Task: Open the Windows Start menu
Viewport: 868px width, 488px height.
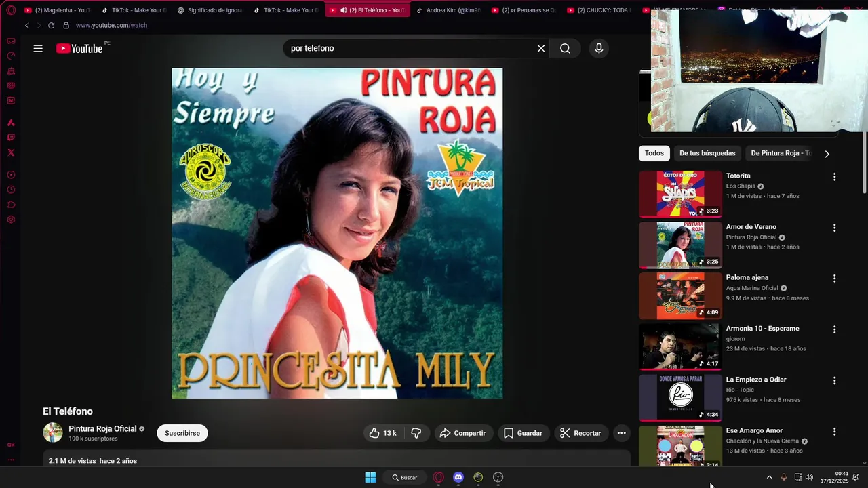Action: (370, 477)
